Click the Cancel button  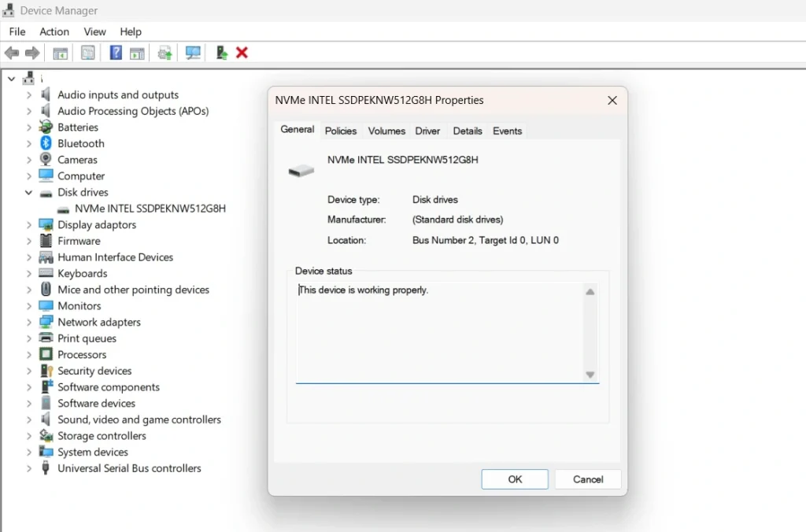587,478
